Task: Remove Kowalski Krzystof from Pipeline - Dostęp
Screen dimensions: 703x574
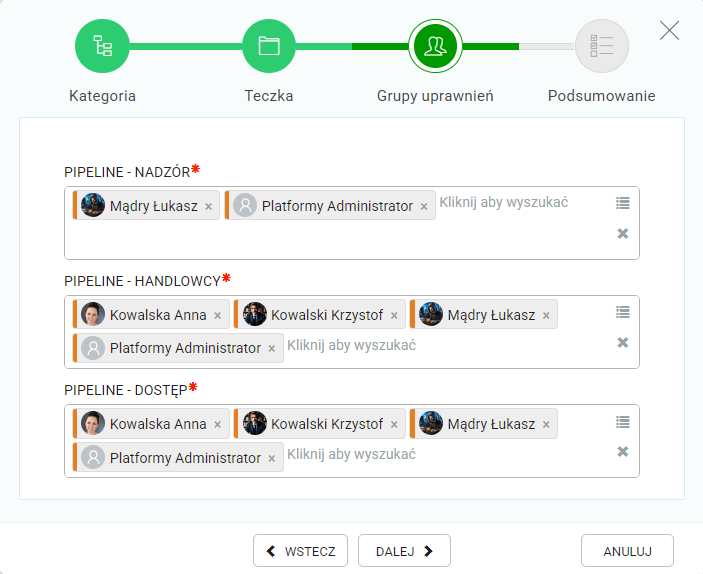Action: coord(394,425)
